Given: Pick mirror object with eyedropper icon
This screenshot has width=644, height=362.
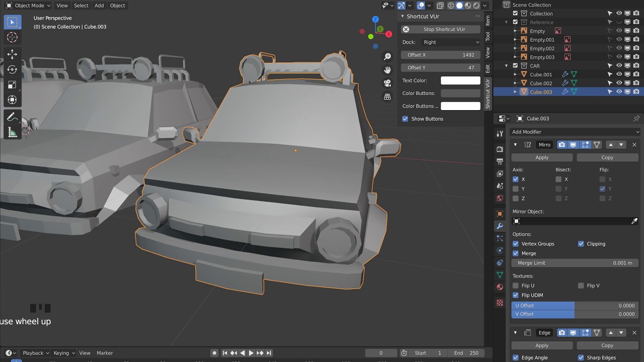Looking at the screenshot, I should coord(634,221).
